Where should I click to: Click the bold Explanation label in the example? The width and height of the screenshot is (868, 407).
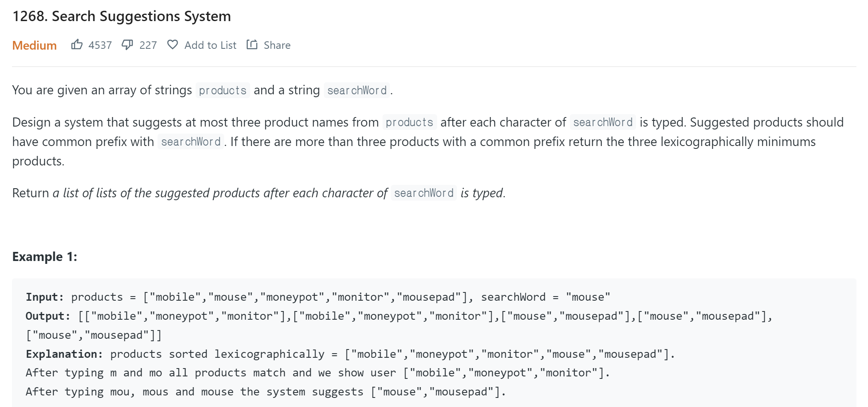click(x=64, y=354)
